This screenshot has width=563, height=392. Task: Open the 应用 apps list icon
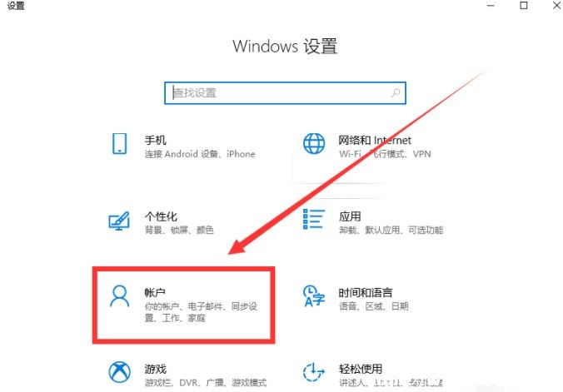pyautogui.click(x=314, y=220)
